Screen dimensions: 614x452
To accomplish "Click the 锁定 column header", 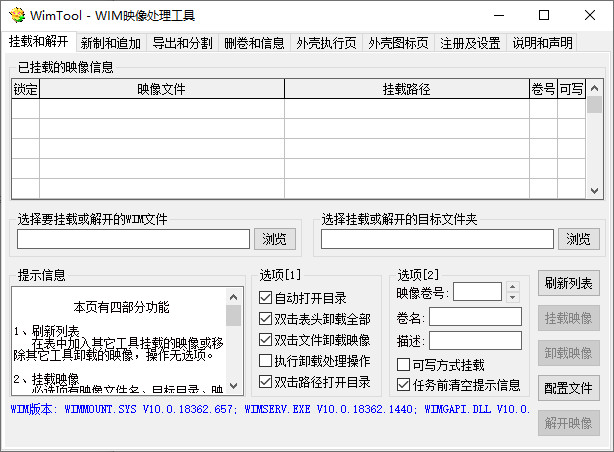I will tap(26, 89).
